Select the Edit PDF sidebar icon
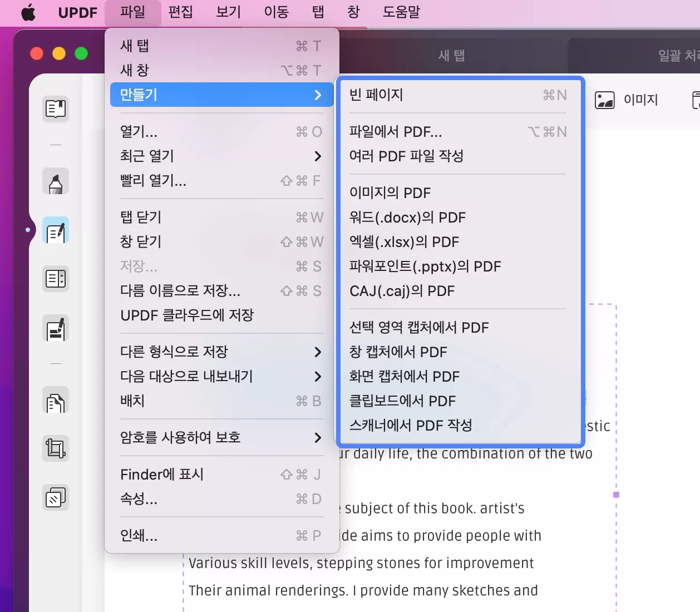 pyautogui.click(x=56, y=230)
